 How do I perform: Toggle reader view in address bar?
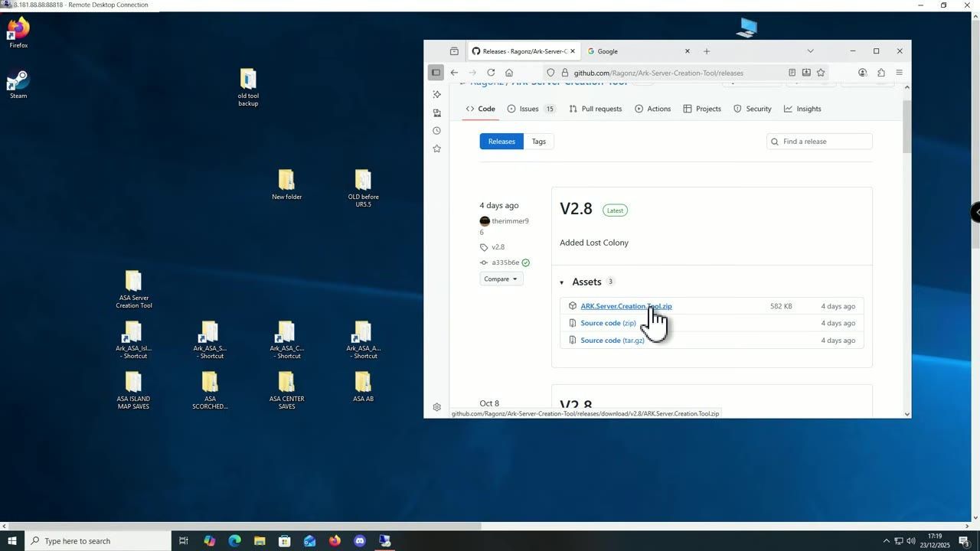point(792,73)
